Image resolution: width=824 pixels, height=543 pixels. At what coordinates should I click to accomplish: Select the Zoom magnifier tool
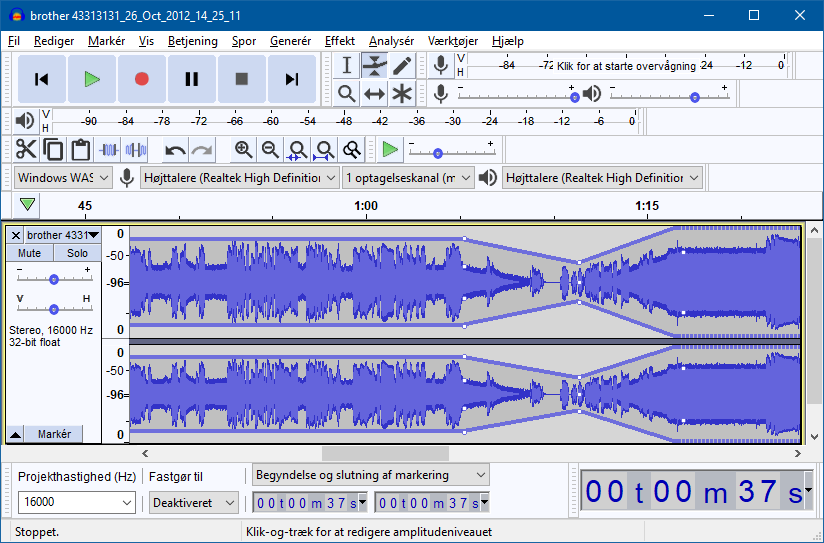(346, 94)
